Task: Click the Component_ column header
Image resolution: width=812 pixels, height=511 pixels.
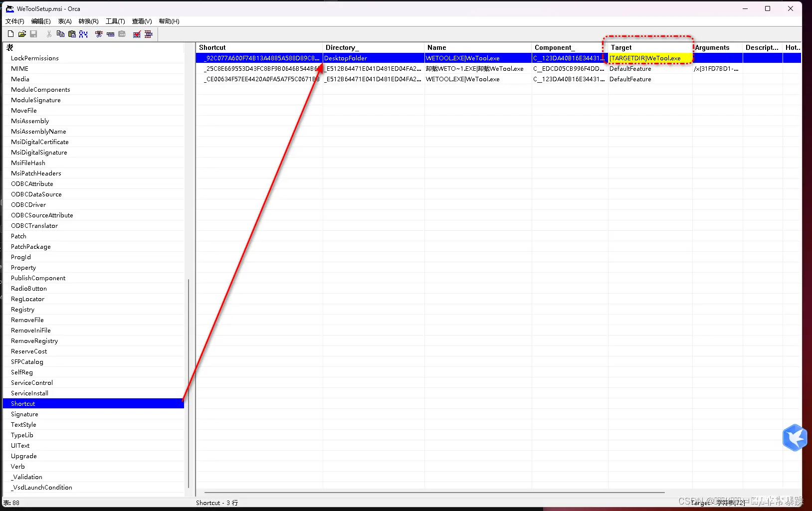Action: [570, 47]
